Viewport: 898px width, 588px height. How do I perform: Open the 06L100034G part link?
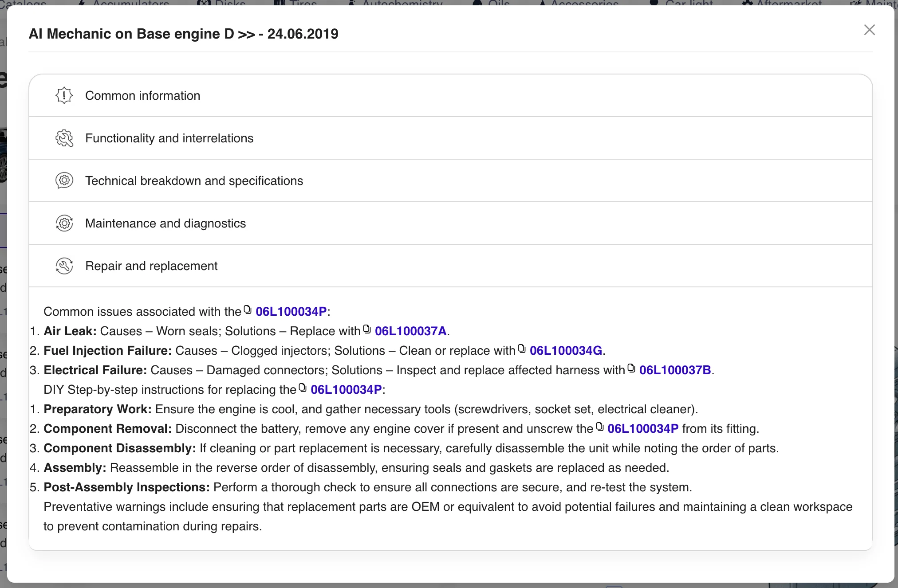click(x=565, y=351)
